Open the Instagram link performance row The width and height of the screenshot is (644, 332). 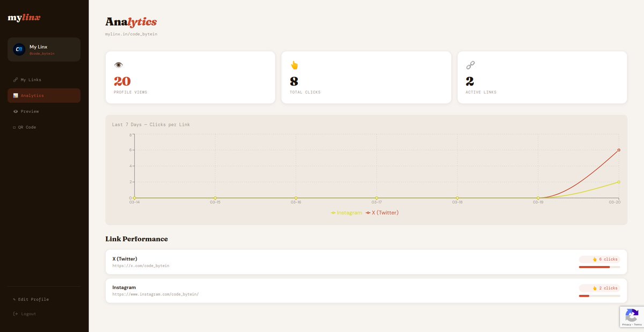[x=366, y=291]
